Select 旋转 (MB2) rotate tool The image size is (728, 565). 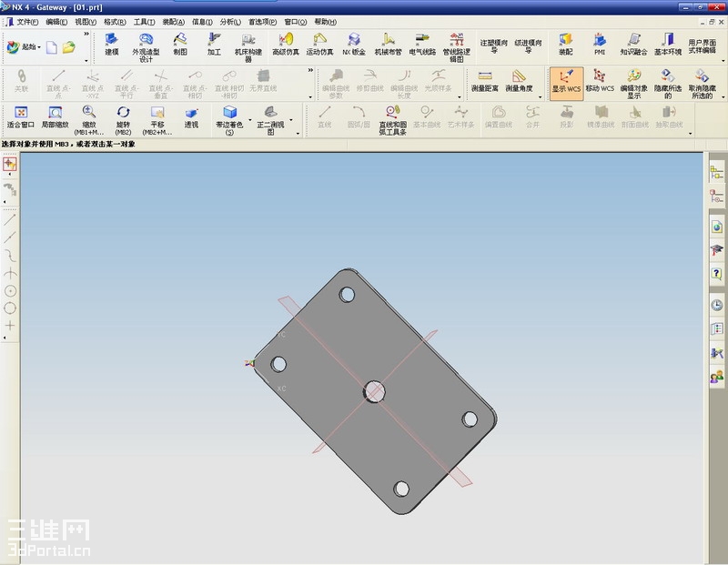click(123, 120)
